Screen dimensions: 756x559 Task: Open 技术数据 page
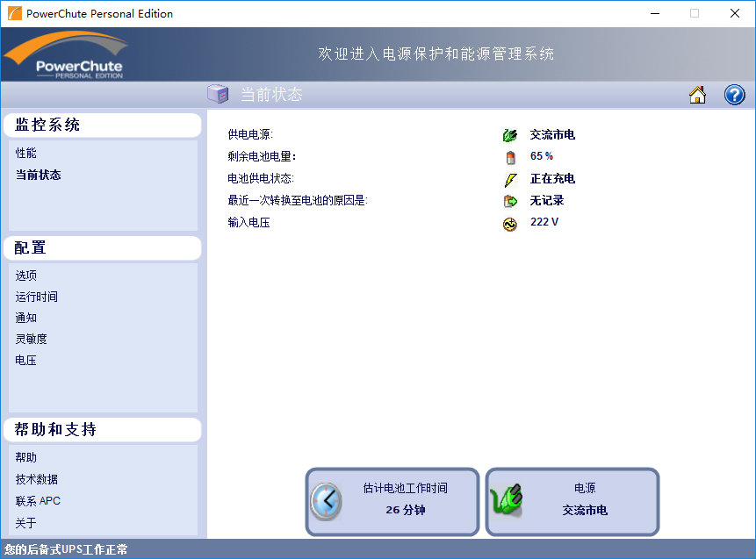pyautogui.click(x=37, y=479)
